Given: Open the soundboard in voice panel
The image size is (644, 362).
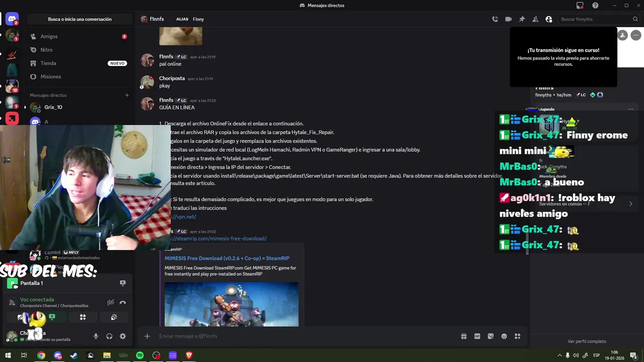Looking at the screenshot, I should 114,317.
